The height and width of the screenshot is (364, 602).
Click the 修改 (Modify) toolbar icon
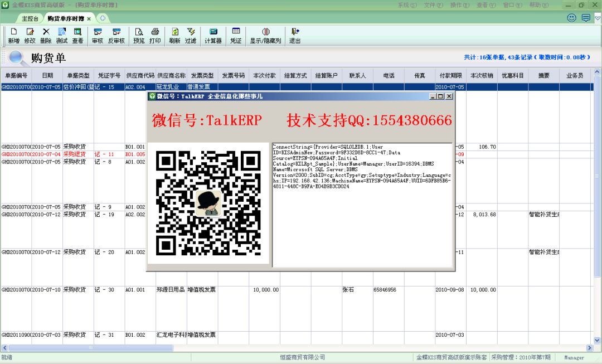point(30,36)
